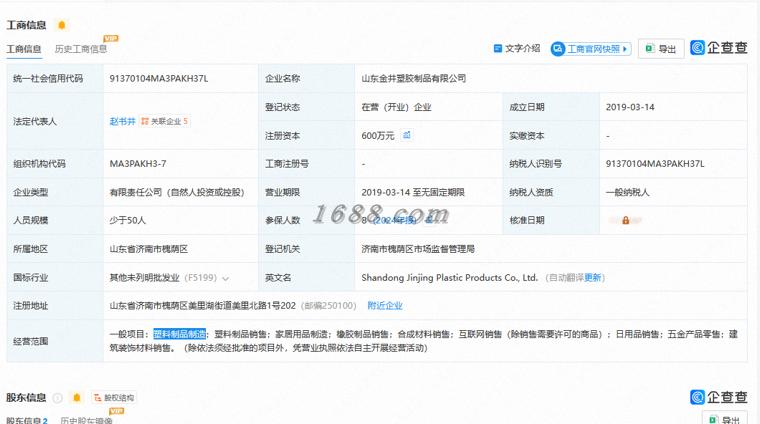Click the info icon beside 股东信息
760x424 pixels.
click(58, 398)
